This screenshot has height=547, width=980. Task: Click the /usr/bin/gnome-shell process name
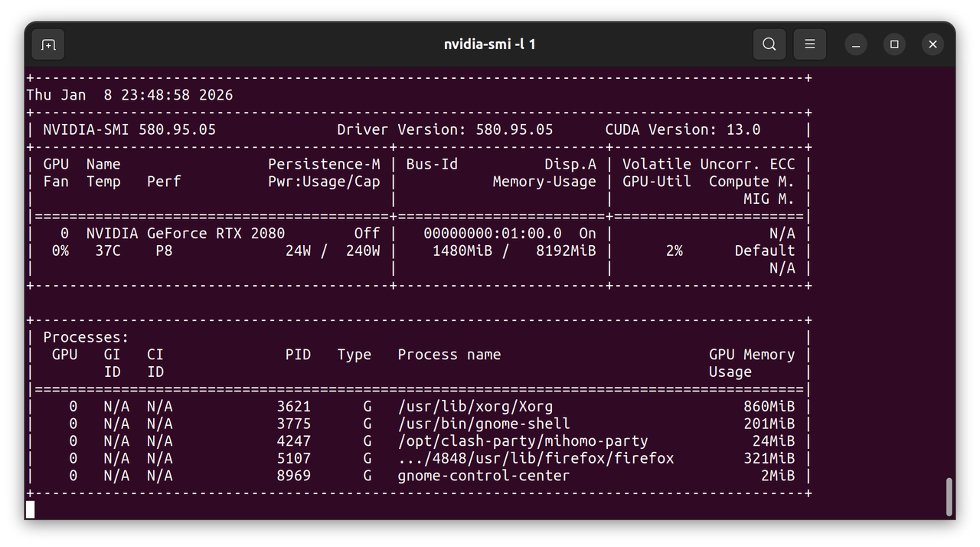pyautogui.click(x=484, y=424)
